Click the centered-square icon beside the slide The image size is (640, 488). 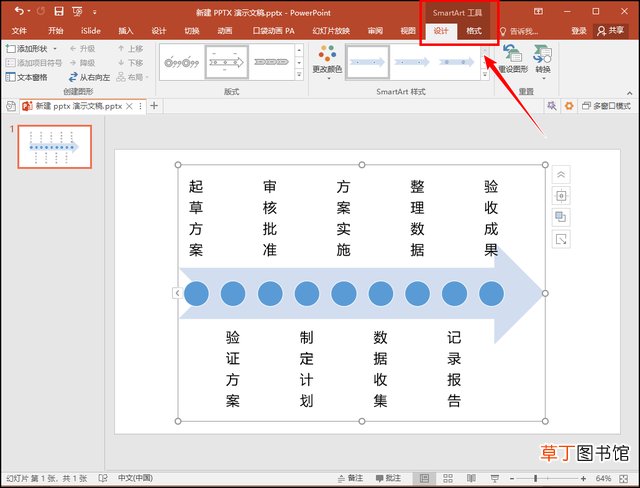(x=561, y=196)
